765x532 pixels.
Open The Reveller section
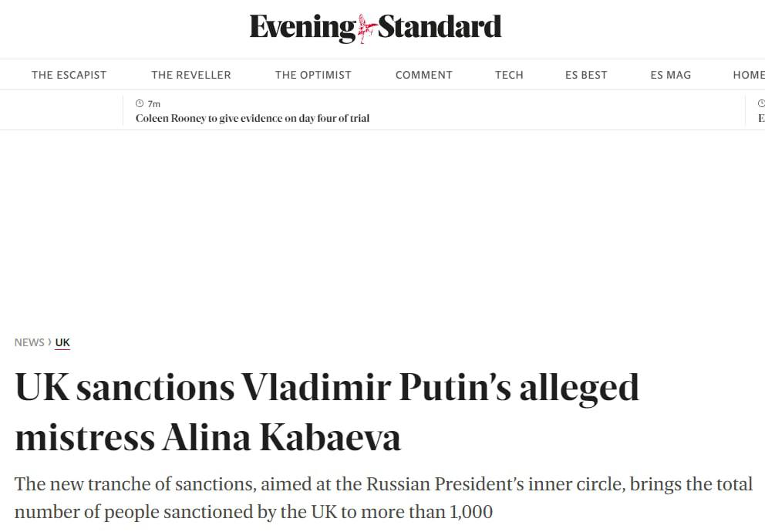(x=190, y=75)
